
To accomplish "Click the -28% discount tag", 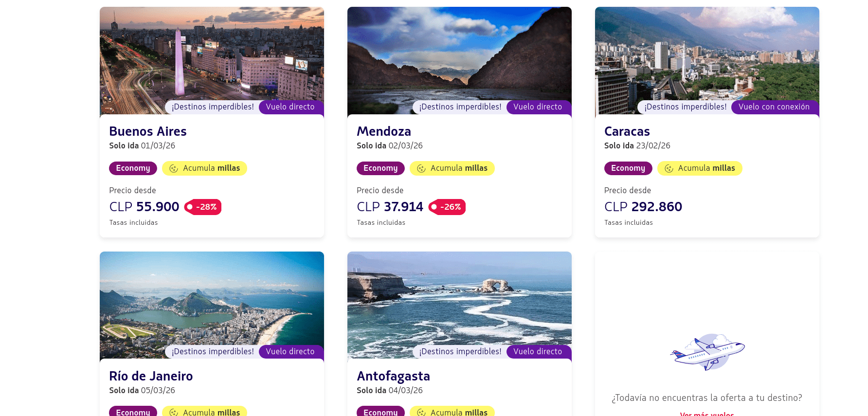I will click(x=203, y=207).
